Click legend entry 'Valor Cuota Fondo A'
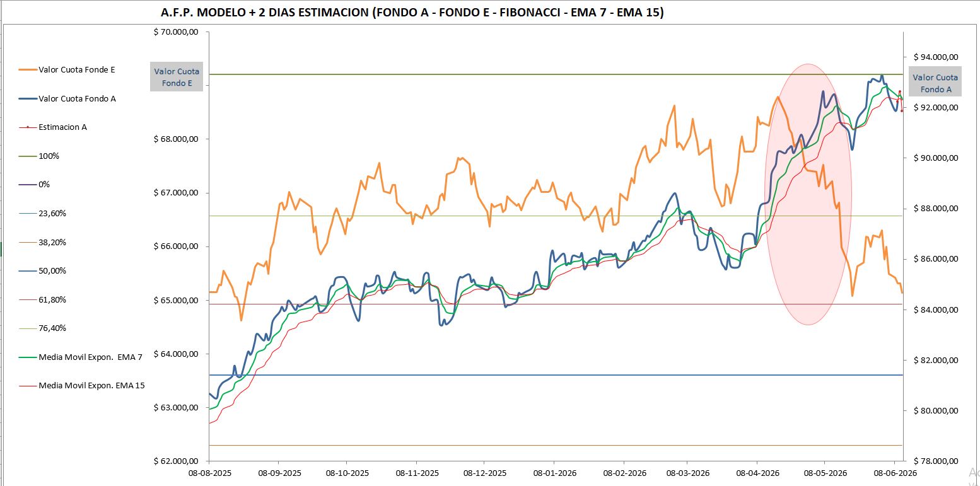Screen dimensions: 980x486 coord(67,99)
